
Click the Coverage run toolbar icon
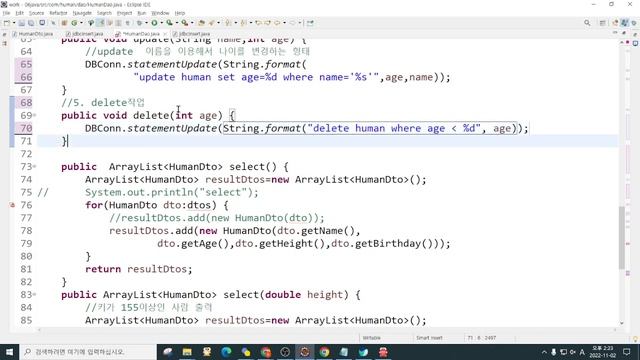coord(169,23)
